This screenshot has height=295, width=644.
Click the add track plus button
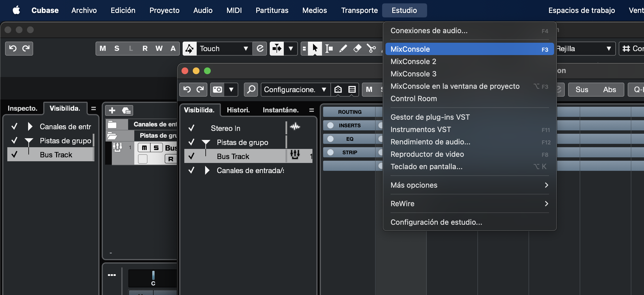[x=112, y=110]
